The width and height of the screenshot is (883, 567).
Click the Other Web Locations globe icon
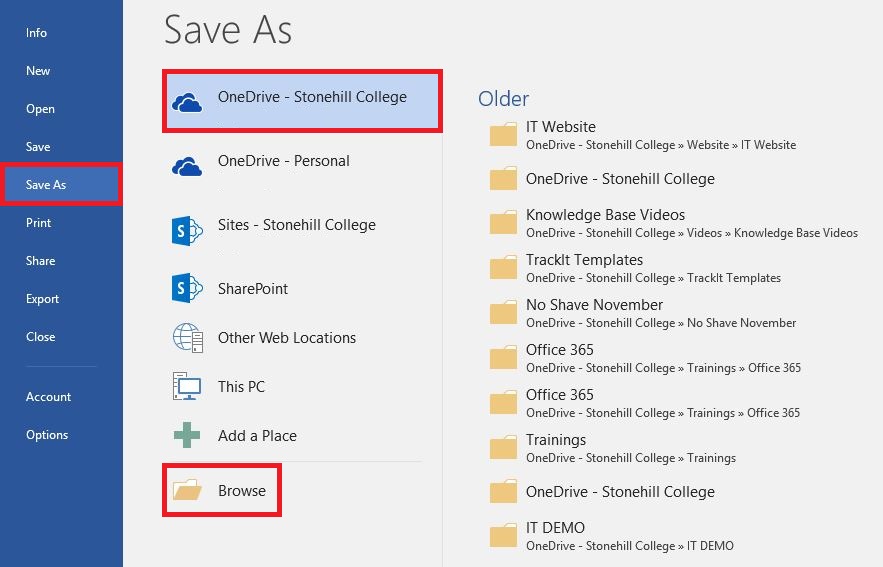click(188, 338)
